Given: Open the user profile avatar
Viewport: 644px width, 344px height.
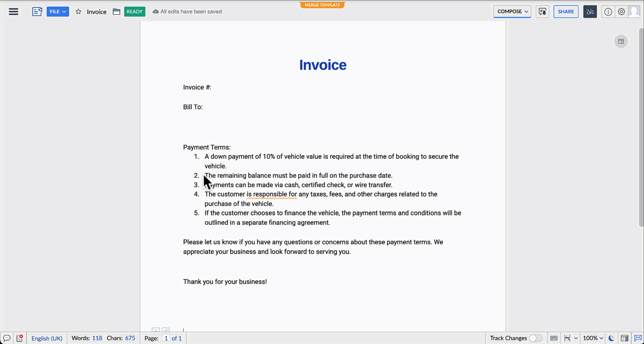Looking at the screenshot, I should click(634, 12).
